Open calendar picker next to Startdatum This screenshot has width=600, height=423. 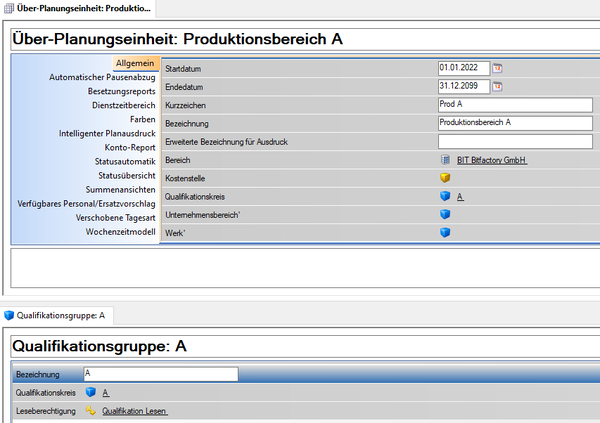(x=498, y=68)
